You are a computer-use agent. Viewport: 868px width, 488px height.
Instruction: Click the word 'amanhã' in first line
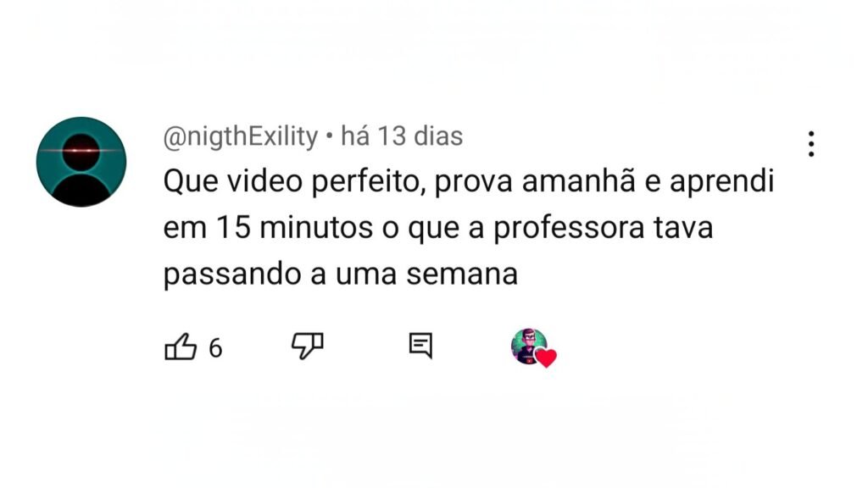click(x=578, y=181)
